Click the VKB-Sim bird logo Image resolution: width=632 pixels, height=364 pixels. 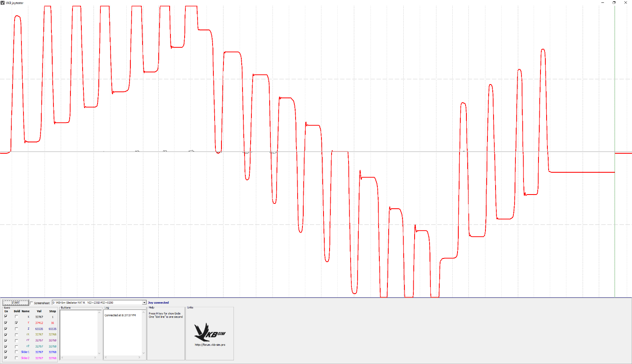point(209,332)
